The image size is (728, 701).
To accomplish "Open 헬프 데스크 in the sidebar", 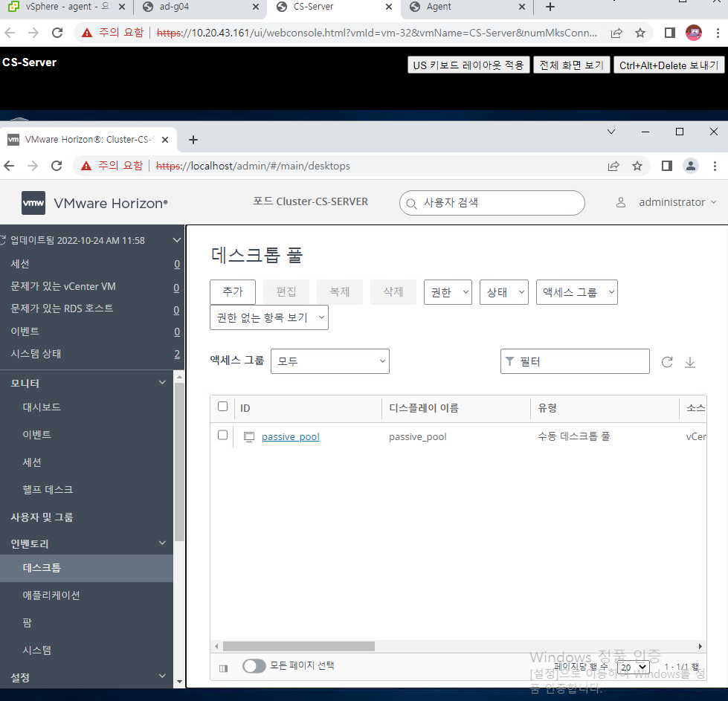I will (48, 489).
